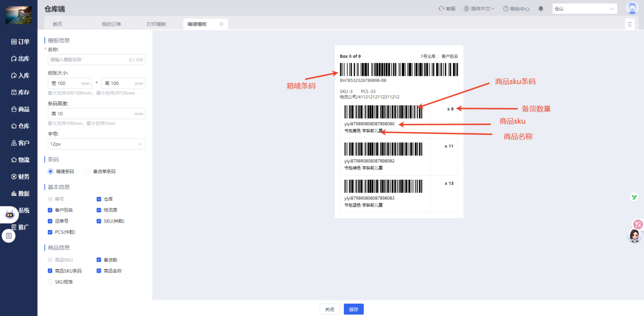Click the 关闭 close button
The height and width of the screenshot is (316, 644).
click(329, 309)
